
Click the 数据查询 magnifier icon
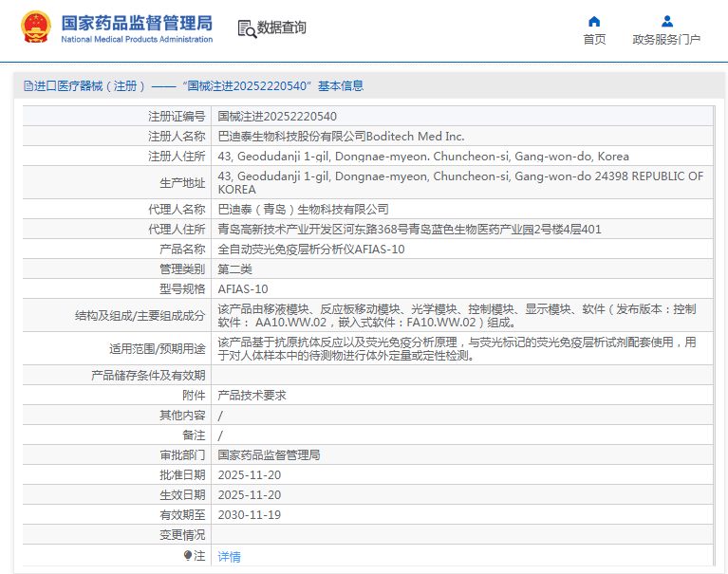tap(247, 28)
